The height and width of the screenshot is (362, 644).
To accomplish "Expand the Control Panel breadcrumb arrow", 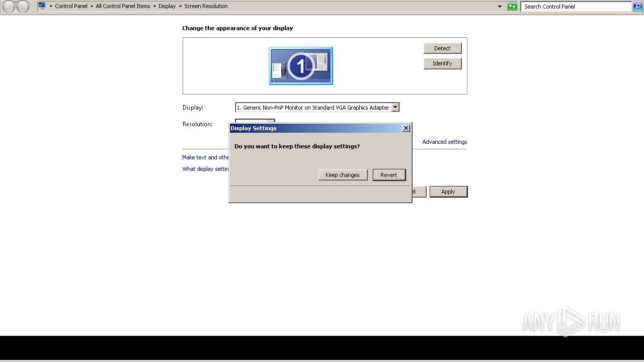I will pos(92,7).
